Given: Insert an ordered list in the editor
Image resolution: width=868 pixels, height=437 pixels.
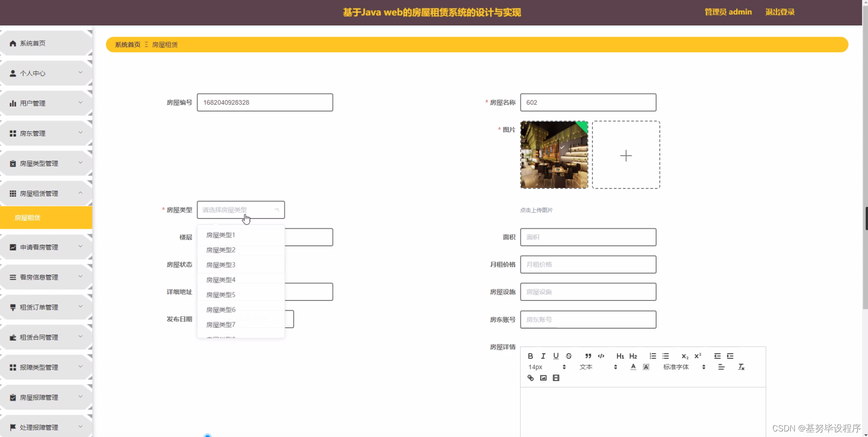Looking at the screenshot, I should coord(653,356).
